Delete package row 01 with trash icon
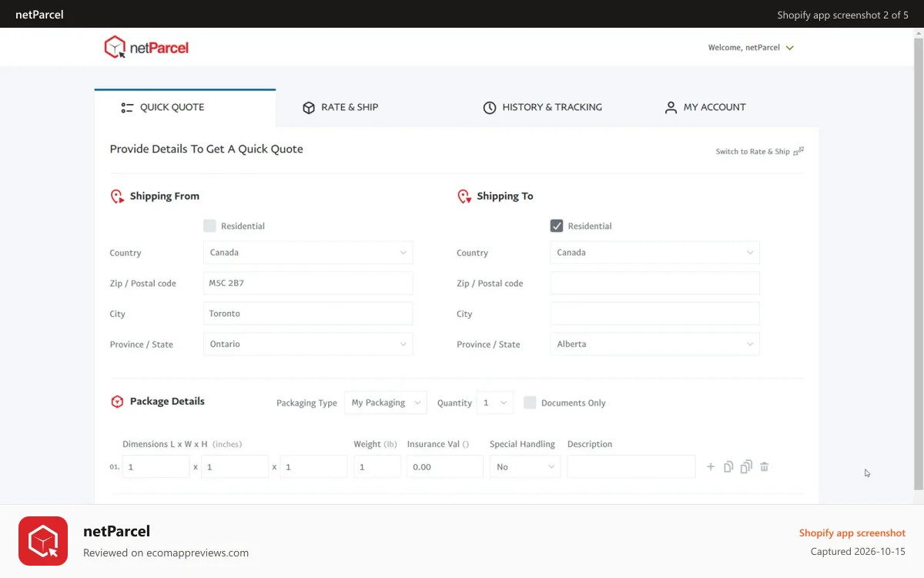This screenshot has width=924, height=578. click(765, 467)
